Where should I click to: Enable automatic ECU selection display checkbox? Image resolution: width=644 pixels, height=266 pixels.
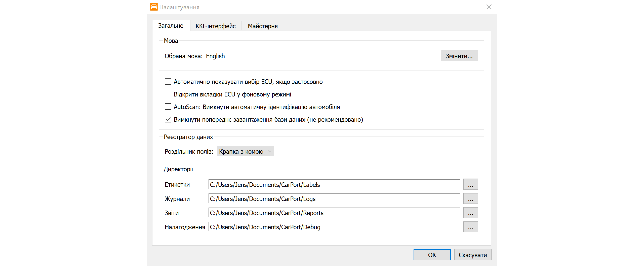(x=168, y=82)
